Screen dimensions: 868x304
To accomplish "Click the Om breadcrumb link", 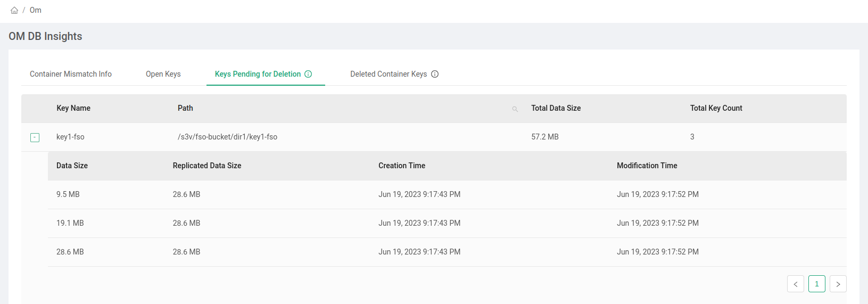I will tap(35, 10).
